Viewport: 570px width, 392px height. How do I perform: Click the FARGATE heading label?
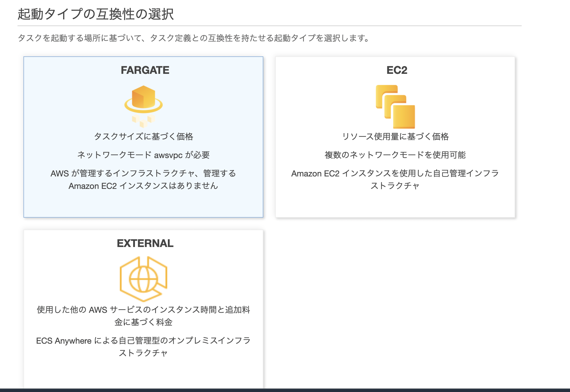(x=144, y=70)
